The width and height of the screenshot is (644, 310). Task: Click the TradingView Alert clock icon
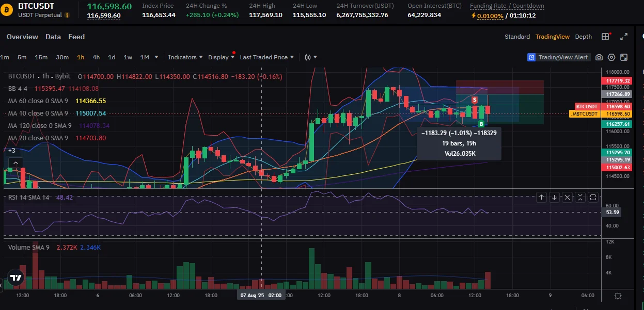531,57
